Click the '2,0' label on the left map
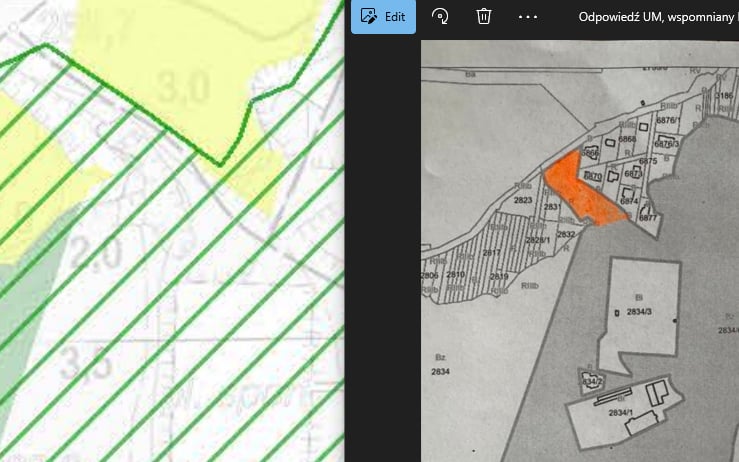Image resolution: width=739 pixels, height=462 pixels. tap(98, 253)
